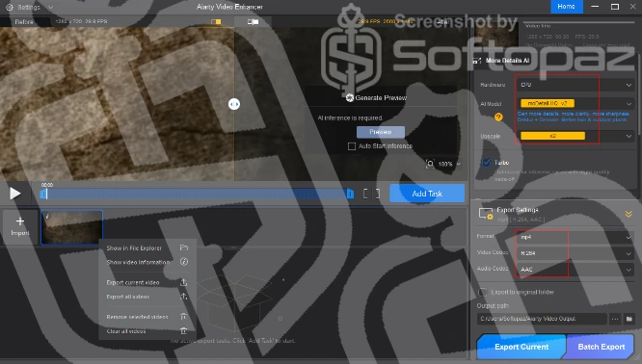
Task: Click the blue timeline range bar
Action: 197,194
